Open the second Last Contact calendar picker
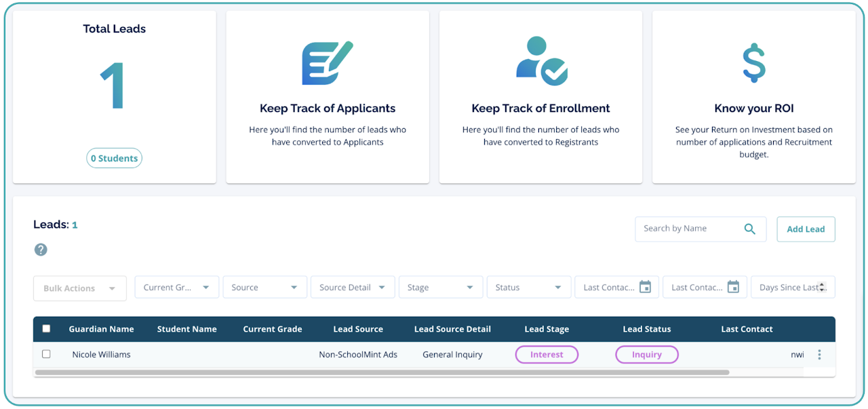868x409 pixels. coord(733,288)
